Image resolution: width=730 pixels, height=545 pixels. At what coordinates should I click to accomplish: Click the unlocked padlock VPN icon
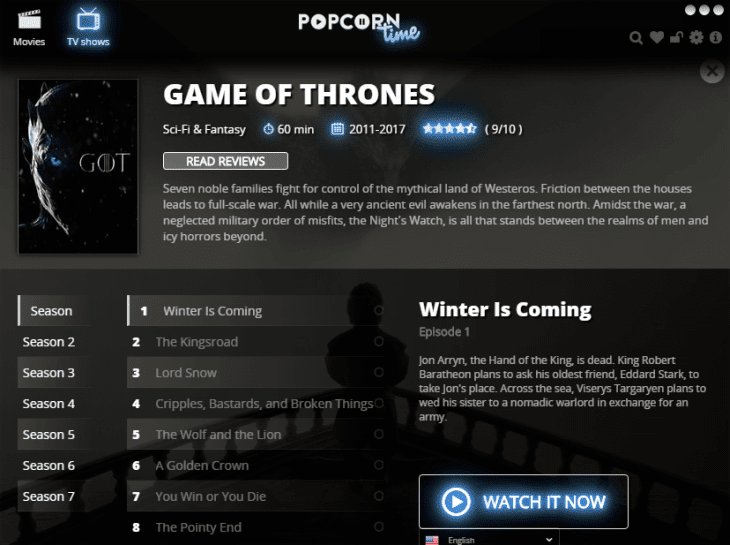[x=676, y=37]
